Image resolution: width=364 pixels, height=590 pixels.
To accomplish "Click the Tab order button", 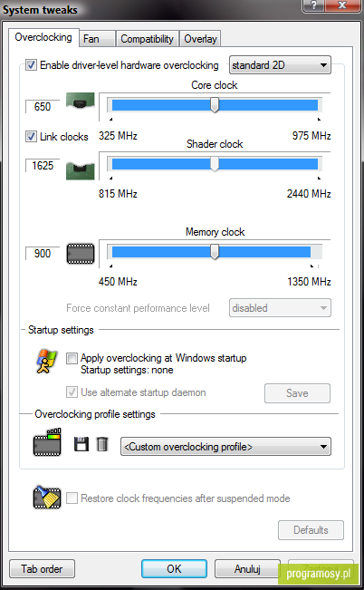I will 42,568.
